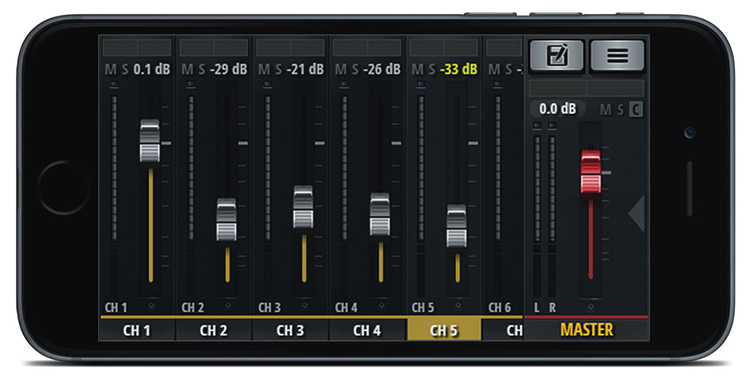Click the pan indicator below CH 4 fader
The image size is (750, 378).
point(381,306)
